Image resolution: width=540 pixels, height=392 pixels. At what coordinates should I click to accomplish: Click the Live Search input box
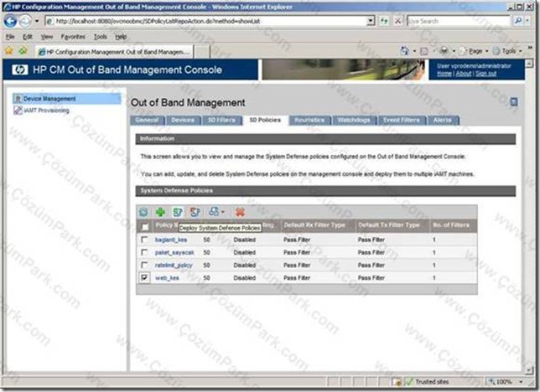coord(459,21)
